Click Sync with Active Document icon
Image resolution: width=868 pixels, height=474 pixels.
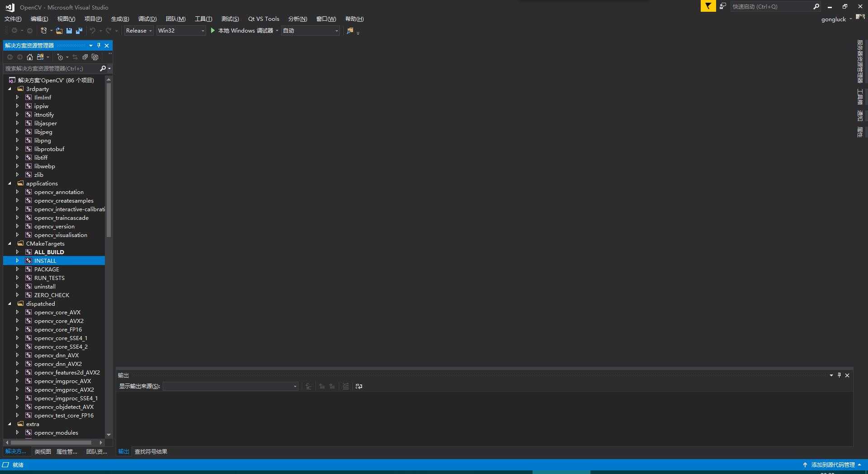(x=75, y=57)
